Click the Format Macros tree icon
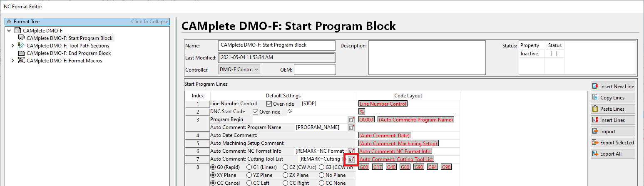 click(x=21, y=61)
